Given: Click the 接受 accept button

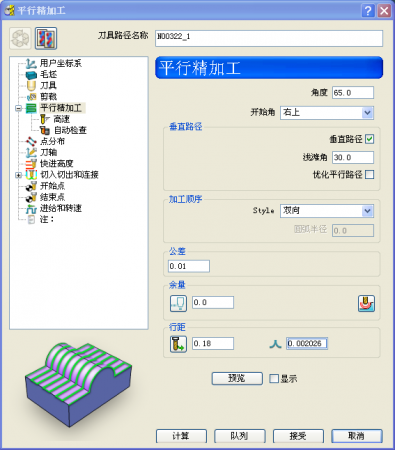Looking at the screenshot, I should click(298, 436).
